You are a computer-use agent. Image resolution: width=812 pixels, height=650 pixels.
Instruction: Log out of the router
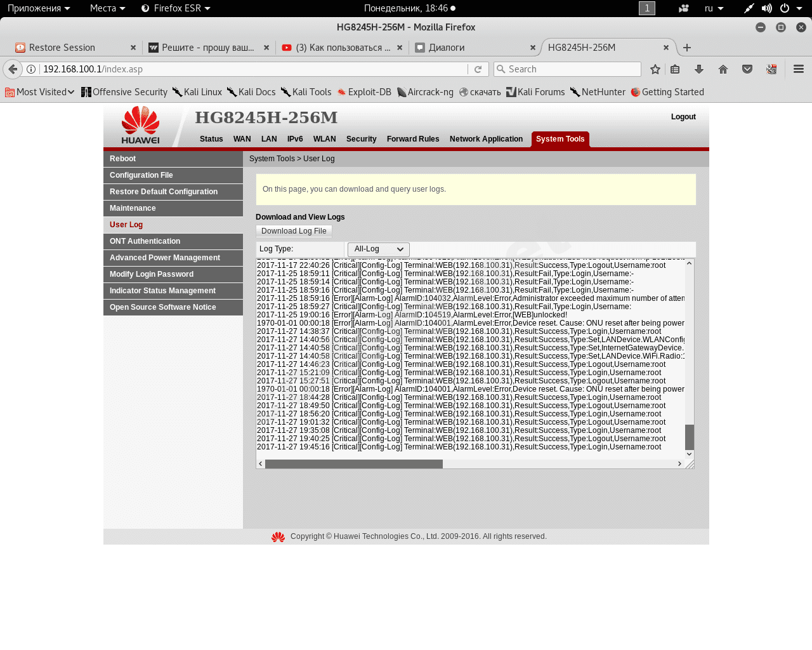click(683, 117)
